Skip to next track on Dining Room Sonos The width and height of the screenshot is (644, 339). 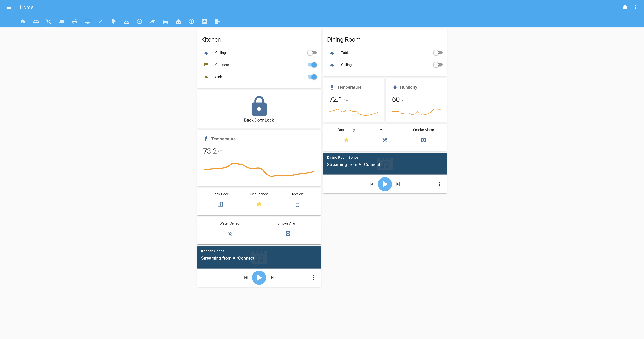pos(398,184)
